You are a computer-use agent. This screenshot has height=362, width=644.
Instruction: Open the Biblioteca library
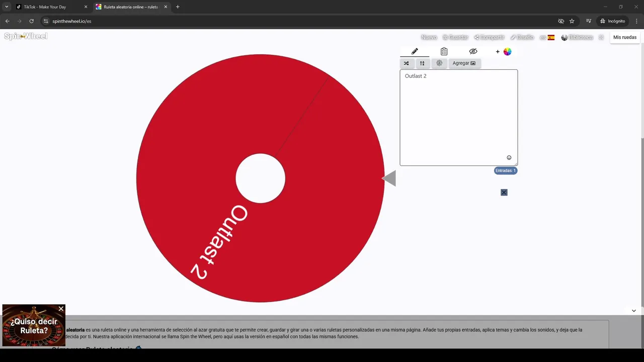(577, 38)
